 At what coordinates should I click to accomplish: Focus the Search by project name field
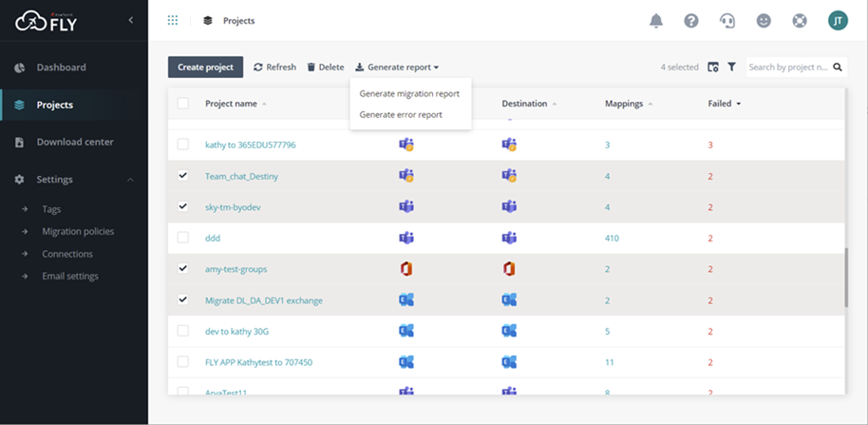pyautogui.click(x=788, y=68)
